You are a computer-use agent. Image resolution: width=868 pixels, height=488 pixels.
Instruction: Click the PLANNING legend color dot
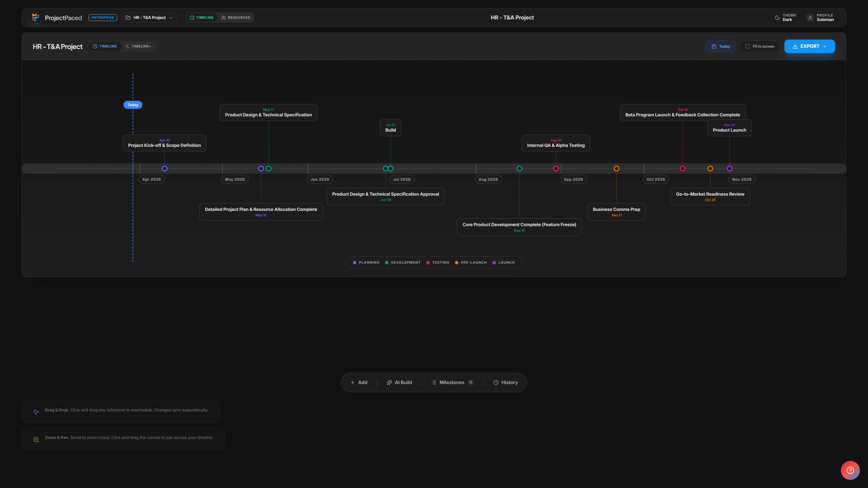click(354, 263)
